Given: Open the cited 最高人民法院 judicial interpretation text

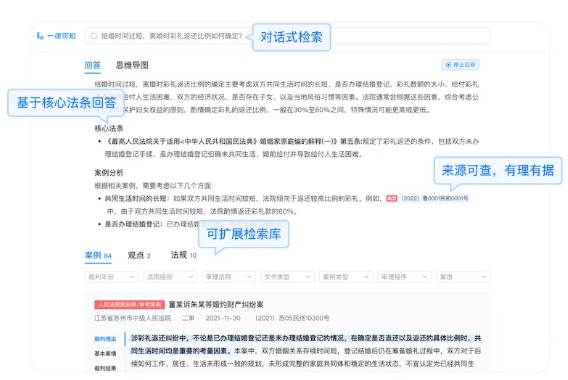Looking at the screenshot, I should pyautogui.click(x=232, y=141).
